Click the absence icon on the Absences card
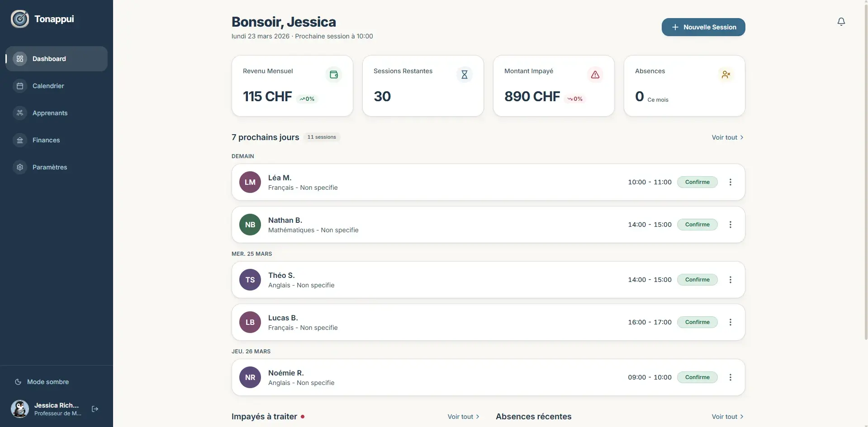The height and width of the screenshot is (427, 868). [726, 74]
